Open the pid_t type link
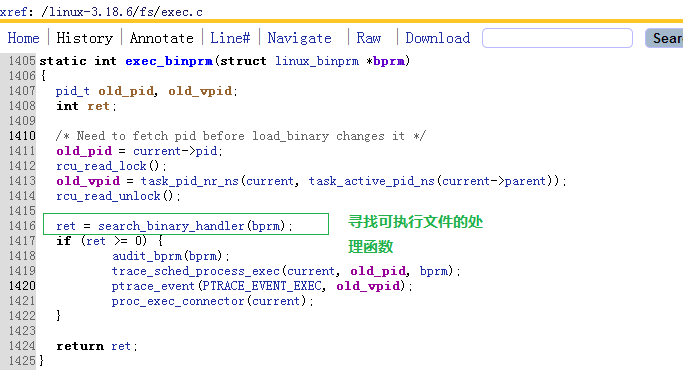The height and width of the screenshot is (370, 683). (73, 91)
